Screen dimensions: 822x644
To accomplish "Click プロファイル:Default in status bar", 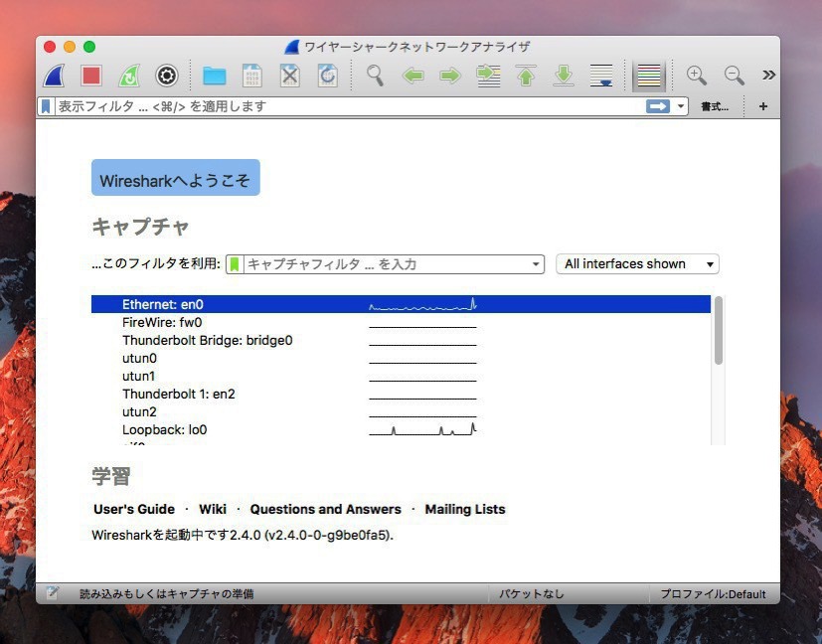I will [713, 594].
